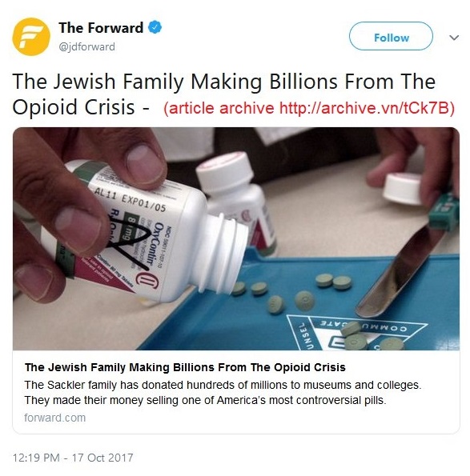
Task: Open the link card preview photo
Action: pyautogui.click(x=236, y=239)
